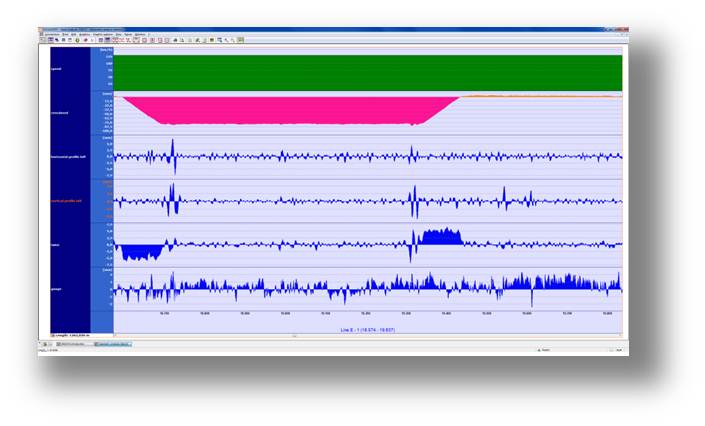705x426 pixels.
Task: Select the horizontal profile left channel label
Action: [70, 156]
